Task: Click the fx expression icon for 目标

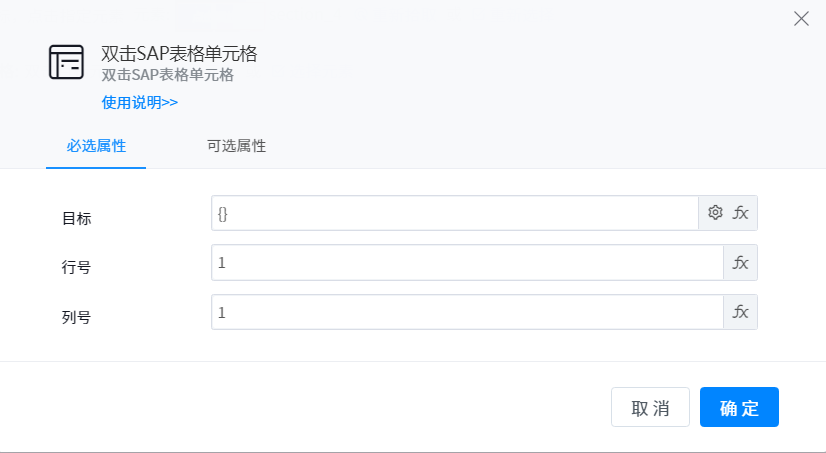Action: click(741, 212)
